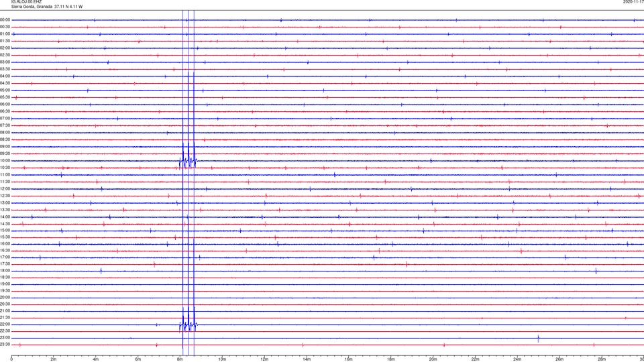The image size is (644, 362).
Task: Select the 19:00 time label
Action: coord(5,284)
